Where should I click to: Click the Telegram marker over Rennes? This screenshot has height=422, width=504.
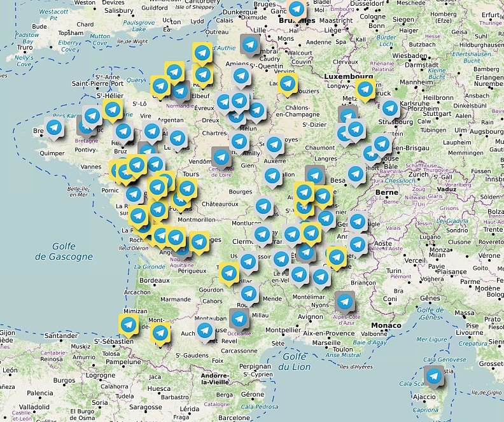[123, 132]
